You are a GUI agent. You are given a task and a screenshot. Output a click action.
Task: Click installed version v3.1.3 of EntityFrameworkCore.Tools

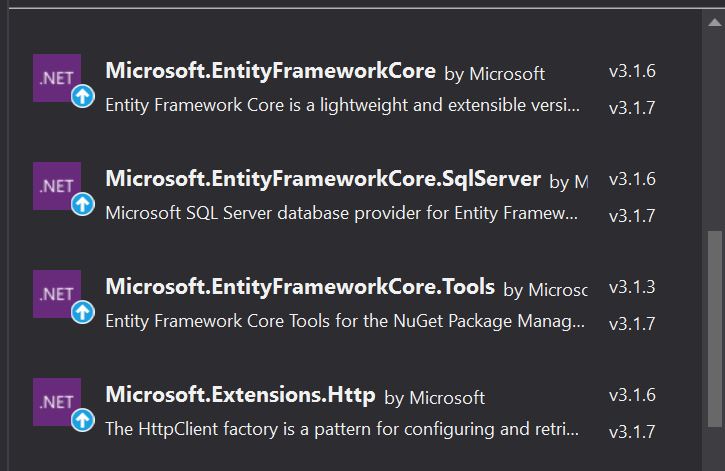click(632, 287)
